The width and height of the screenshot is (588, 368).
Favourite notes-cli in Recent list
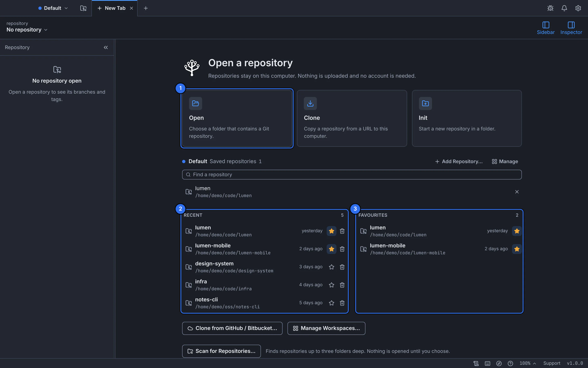[331, 303]
